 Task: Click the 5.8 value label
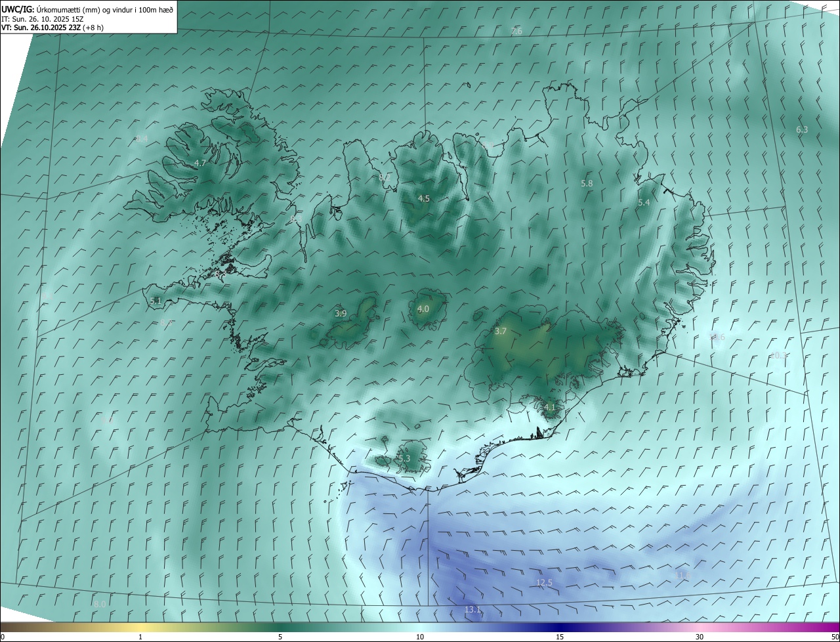(587, 184)
